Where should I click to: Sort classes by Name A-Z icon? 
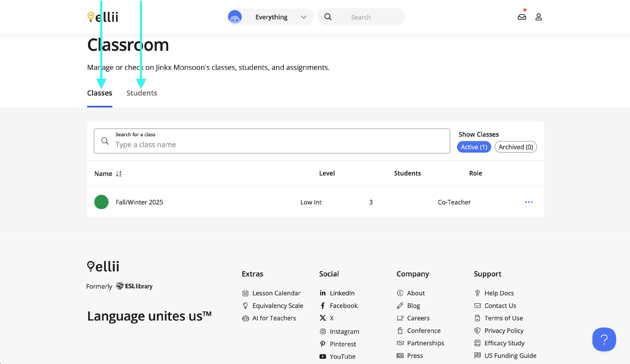(119, 174)
